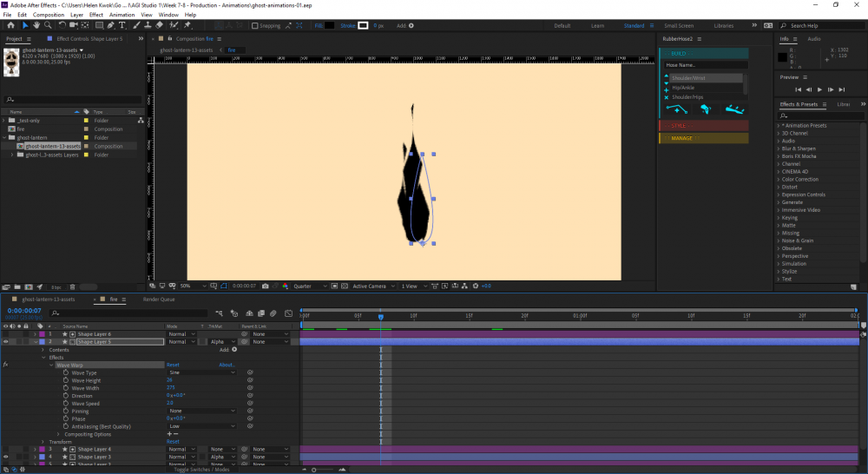Viewport: 868px width, 474px height.
Task: Select the Horizontal Type tool
Action: click(x=122, y=25)
